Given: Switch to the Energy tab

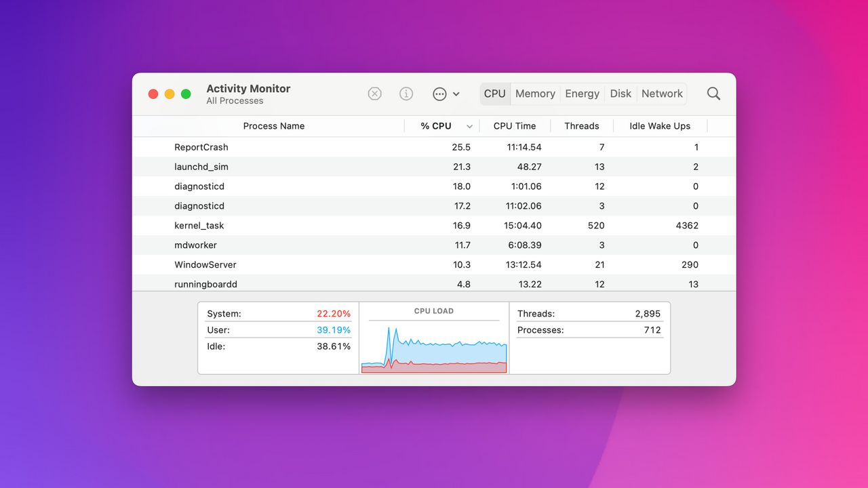Looking at the screenshot, I should click(x=582, y=94).
